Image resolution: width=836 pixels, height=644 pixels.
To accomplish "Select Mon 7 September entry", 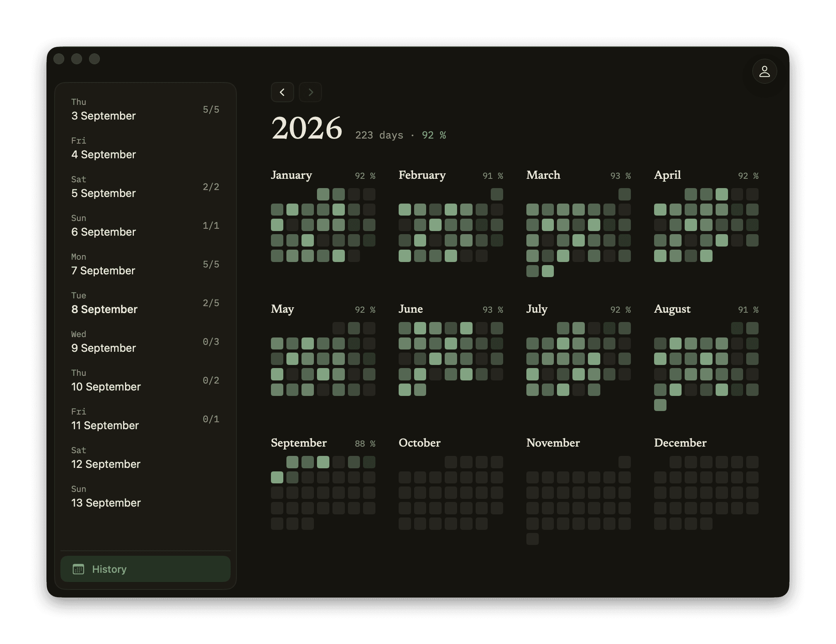I will pos(146,265).
